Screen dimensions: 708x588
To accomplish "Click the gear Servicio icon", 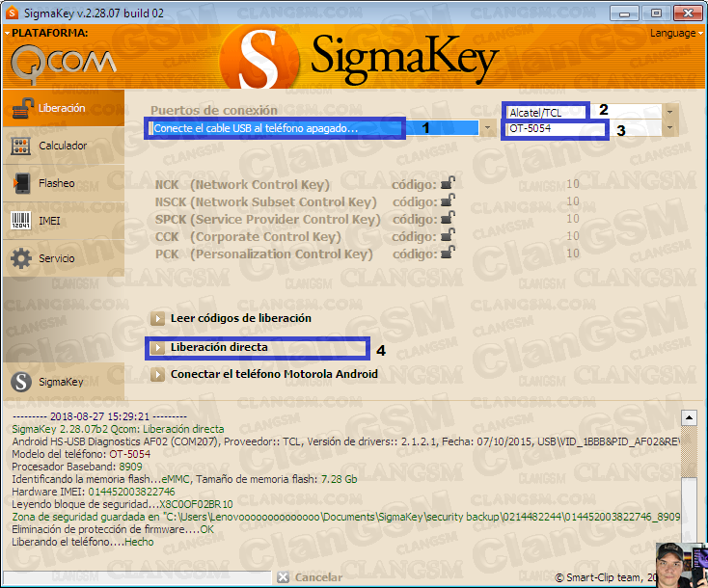I will click(x=21, y=258).
